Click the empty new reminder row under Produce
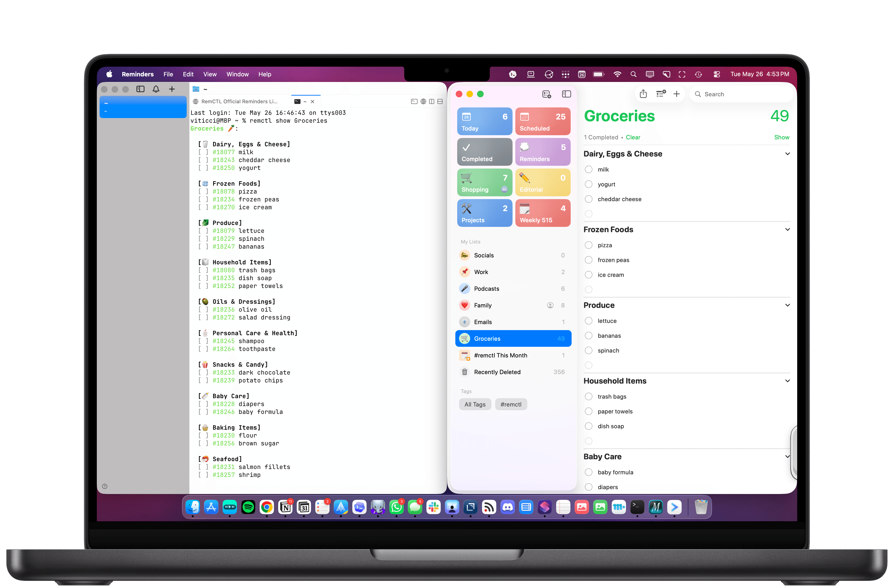This screenshot has height=588, width=894. (x=687, y=365)
